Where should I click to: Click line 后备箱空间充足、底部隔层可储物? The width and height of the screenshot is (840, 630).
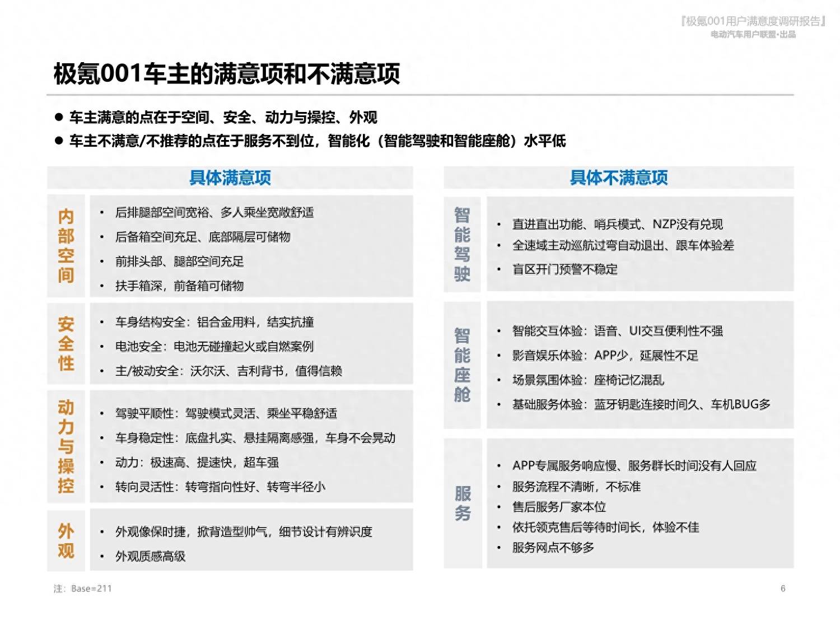[x=203, y=237]
